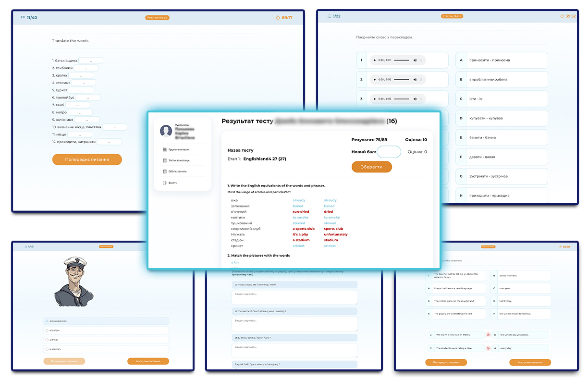Pick the 'a seaman' radio option
588x392 pixels.
47,349
